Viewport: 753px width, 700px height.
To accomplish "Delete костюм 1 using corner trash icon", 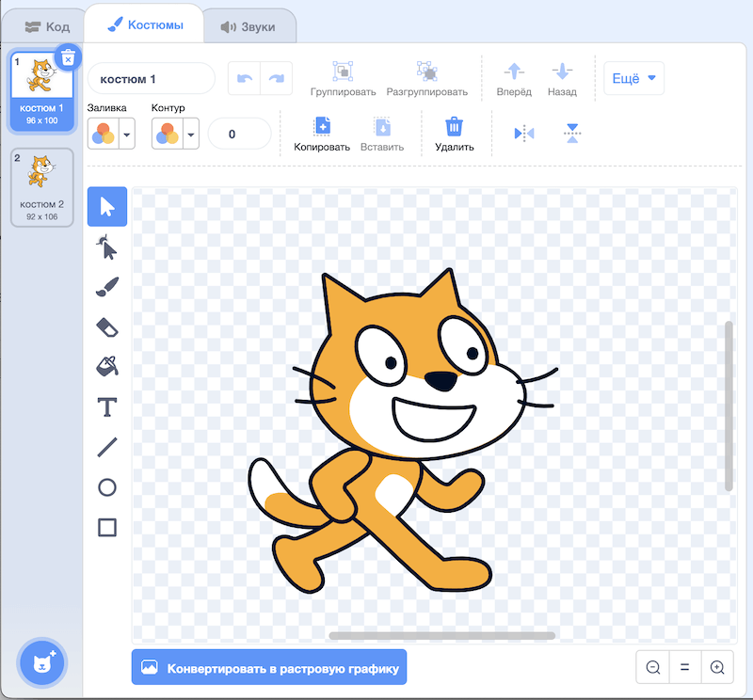I will tap(68, 57).
